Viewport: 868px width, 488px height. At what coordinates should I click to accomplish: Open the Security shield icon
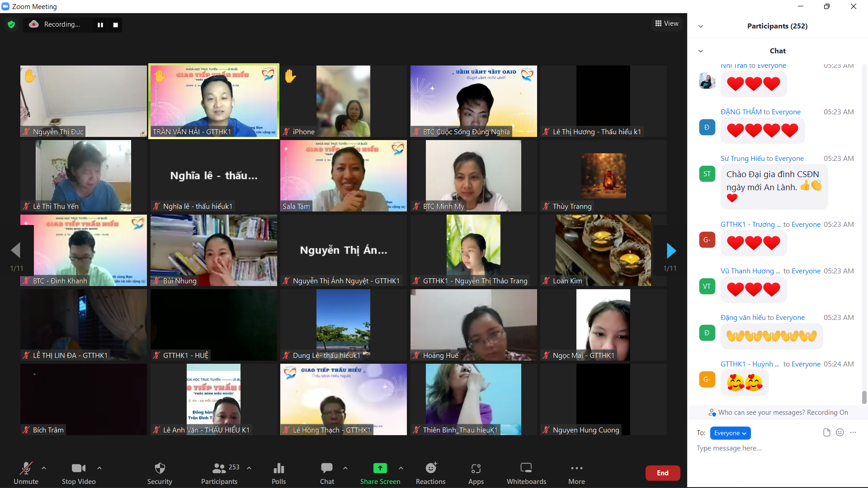(160, 468)
